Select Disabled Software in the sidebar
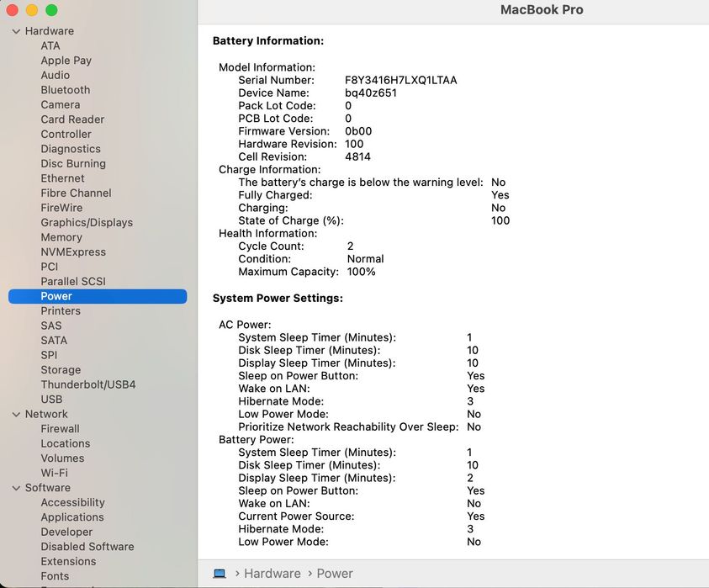The height and width of the screenshot is (588, 709). (87, 547)
